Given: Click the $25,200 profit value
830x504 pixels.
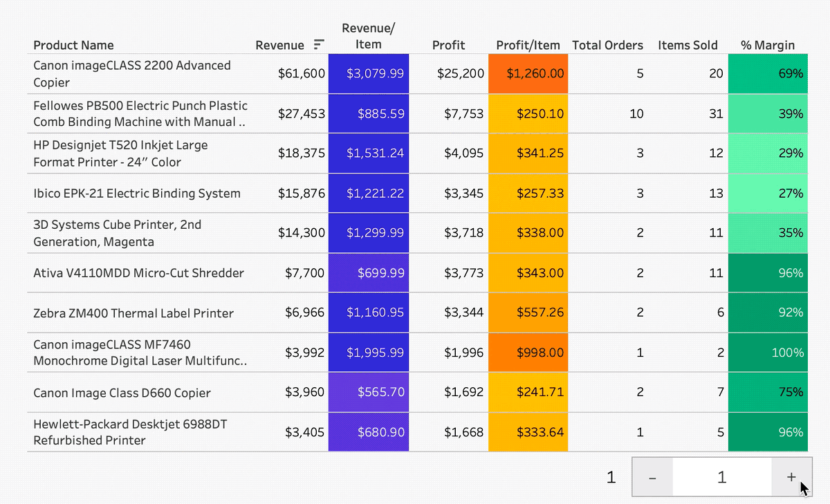Looking at the screenshot, I should coord(461,73).
